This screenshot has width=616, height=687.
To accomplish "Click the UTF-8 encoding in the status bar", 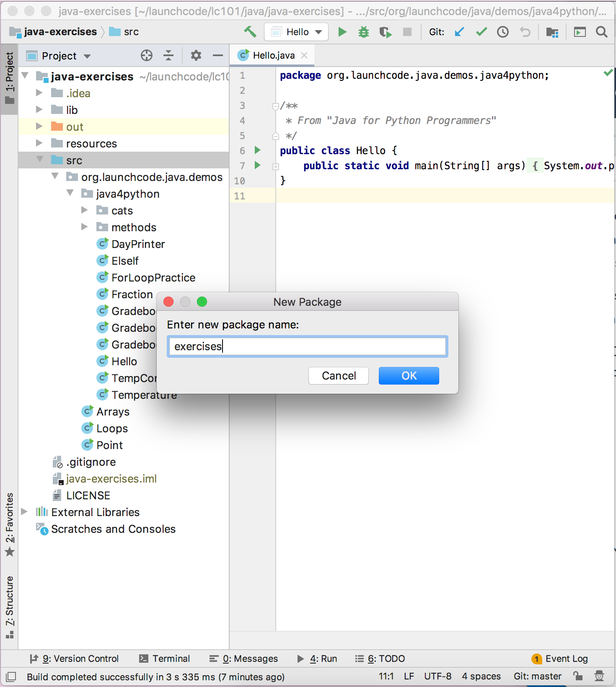I will coord(438,676).
